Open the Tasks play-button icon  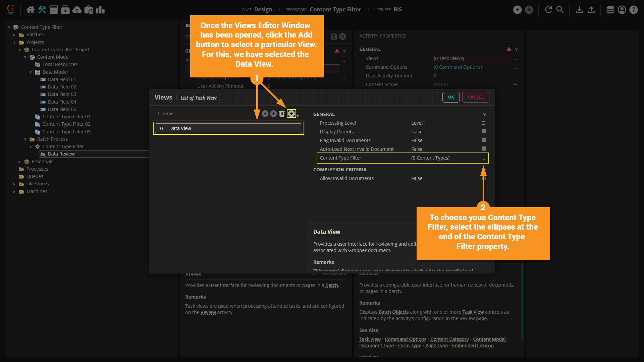pos(65,10)
